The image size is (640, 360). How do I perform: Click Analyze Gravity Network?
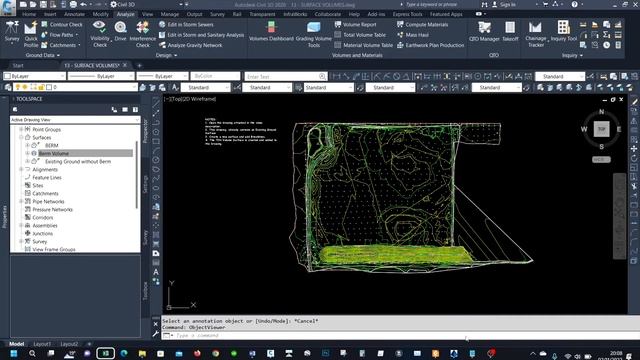[191, 45]
